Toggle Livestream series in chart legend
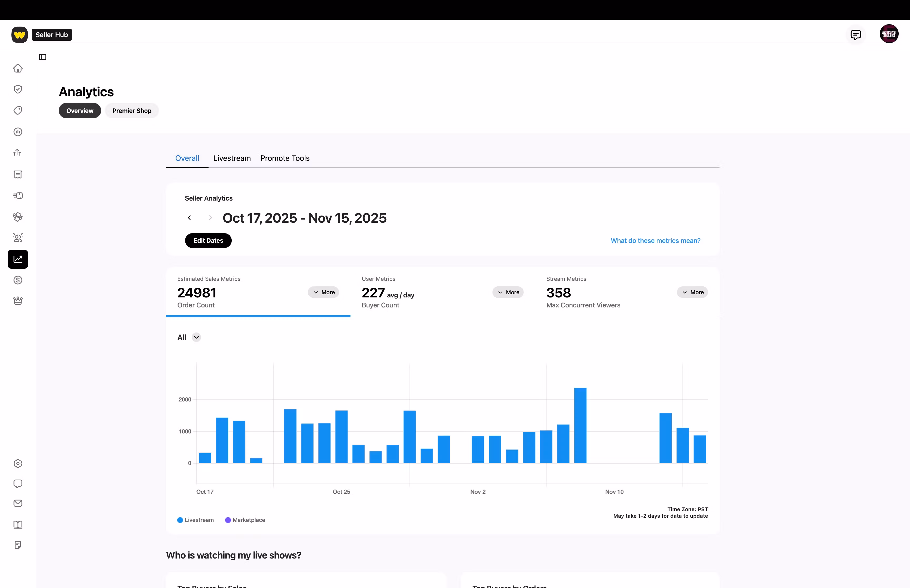 [196, 520]
